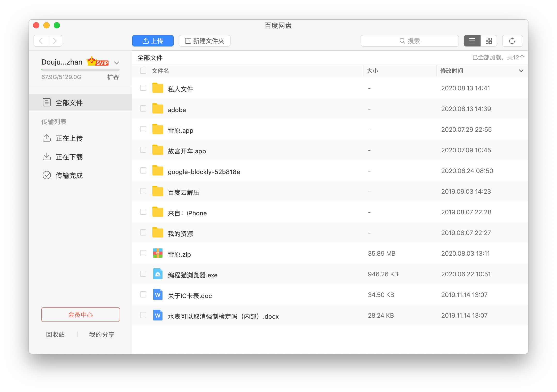This screenshot has height=392, width=557.
Task: Click the back navigation arrow
Action: coord(41,41)
